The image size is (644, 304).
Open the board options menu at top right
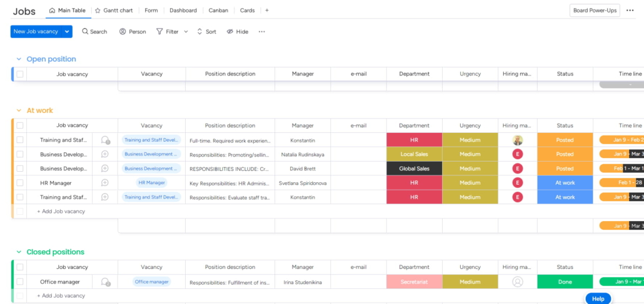[630, 11]
